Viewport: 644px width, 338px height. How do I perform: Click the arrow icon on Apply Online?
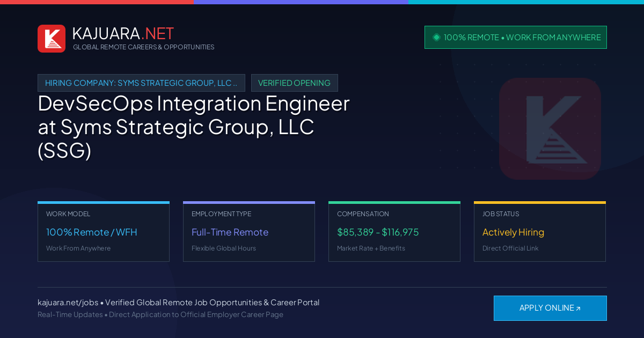[578, 308]
